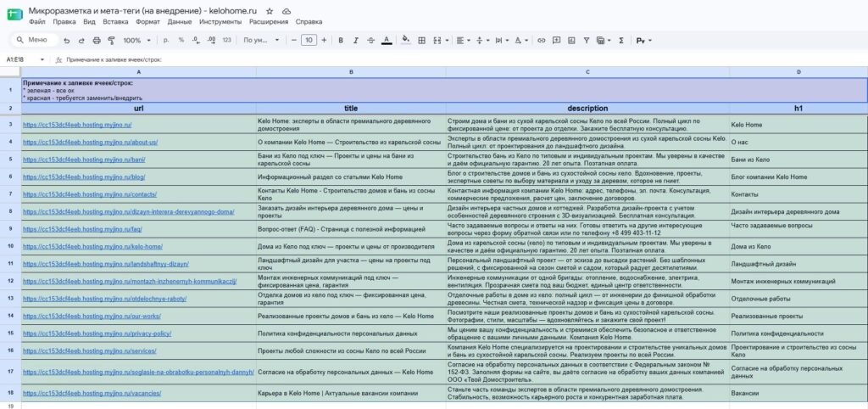The height and width of the screenshot is (409, 868).
Task: Open input tools (Ру) selector
Action: pyautogui.click(x=643, y=41)
